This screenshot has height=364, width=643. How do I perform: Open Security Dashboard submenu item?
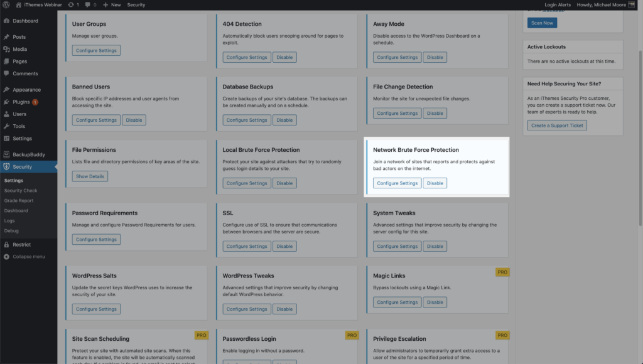click(16, 211)
